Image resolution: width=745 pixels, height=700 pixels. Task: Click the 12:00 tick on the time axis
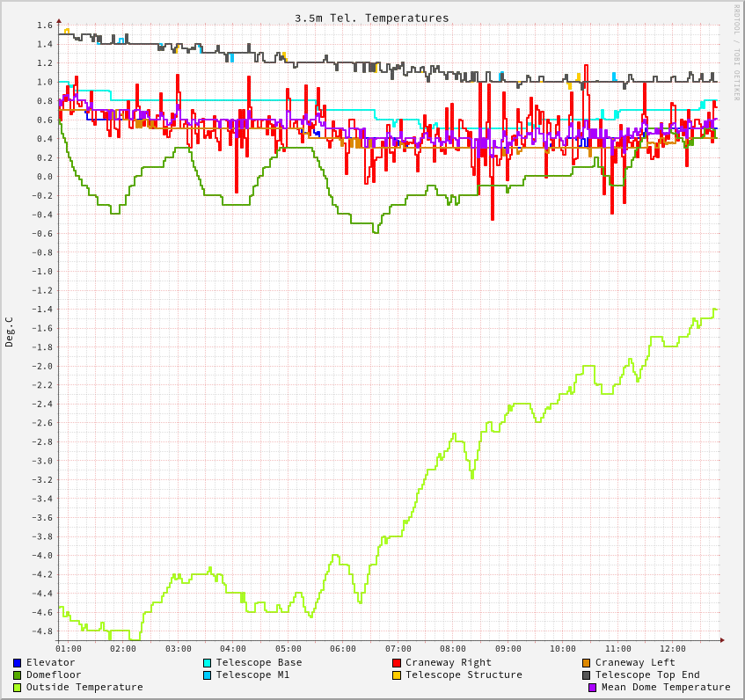click(x=673, y=649)
